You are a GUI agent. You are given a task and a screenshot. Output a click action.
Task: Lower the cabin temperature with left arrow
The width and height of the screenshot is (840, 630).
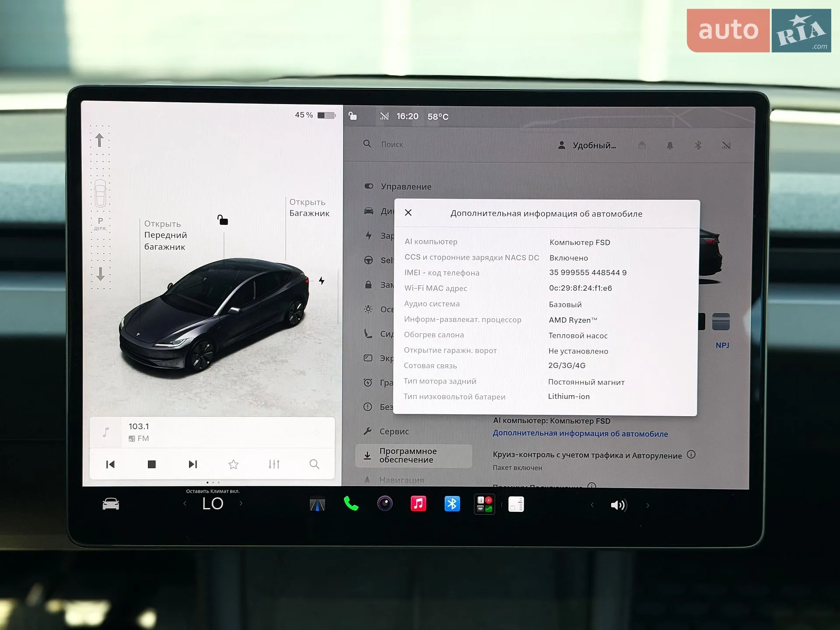(x=185, y=504)
